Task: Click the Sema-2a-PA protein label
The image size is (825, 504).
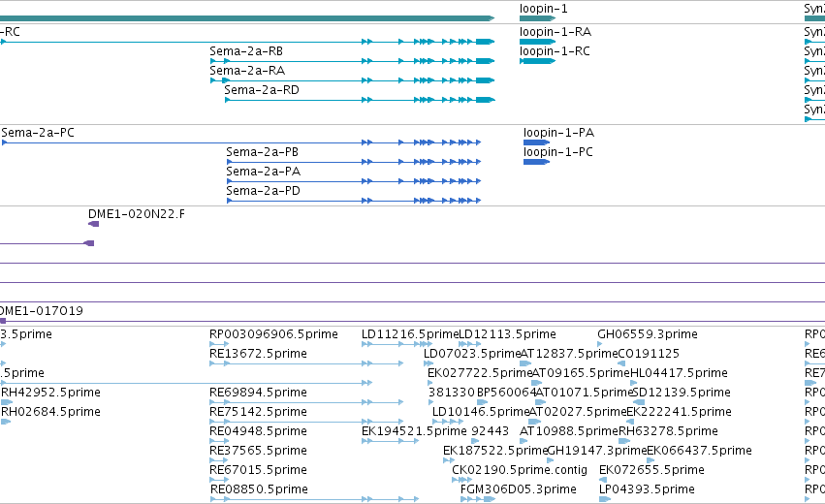Action: (x=263, y=172)
